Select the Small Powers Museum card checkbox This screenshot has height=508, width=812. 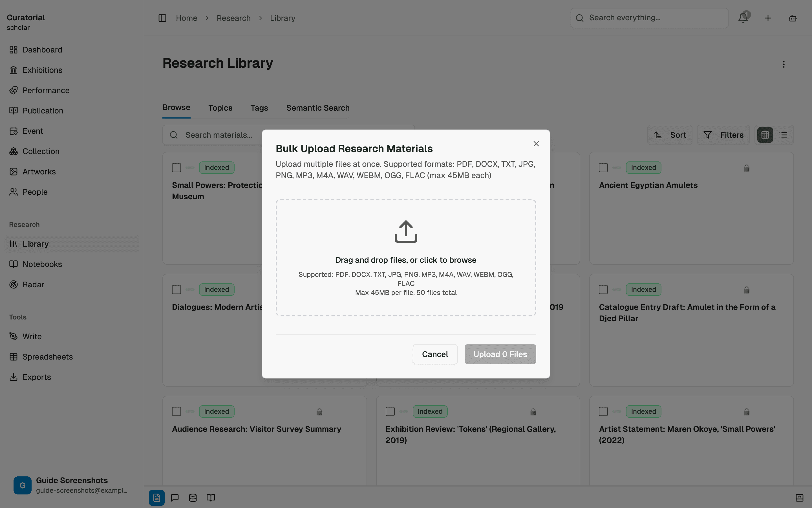click(x=176, y=168)
